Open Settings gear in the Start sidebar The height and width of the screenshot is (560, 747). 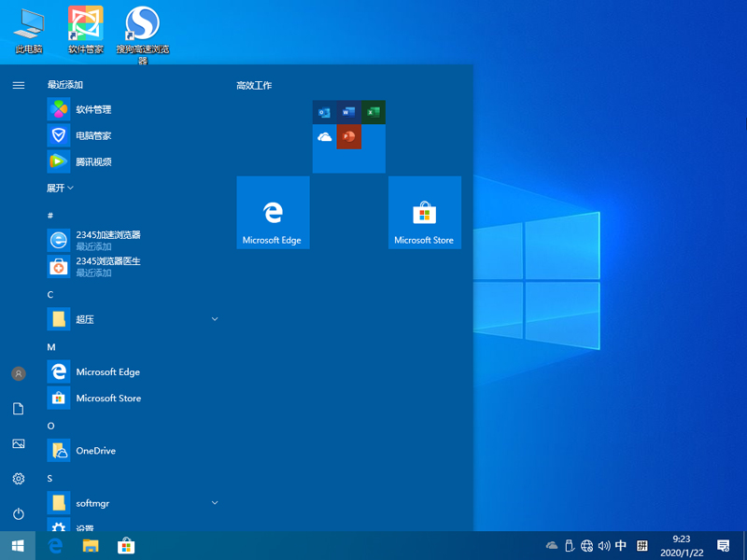[18, 479]
